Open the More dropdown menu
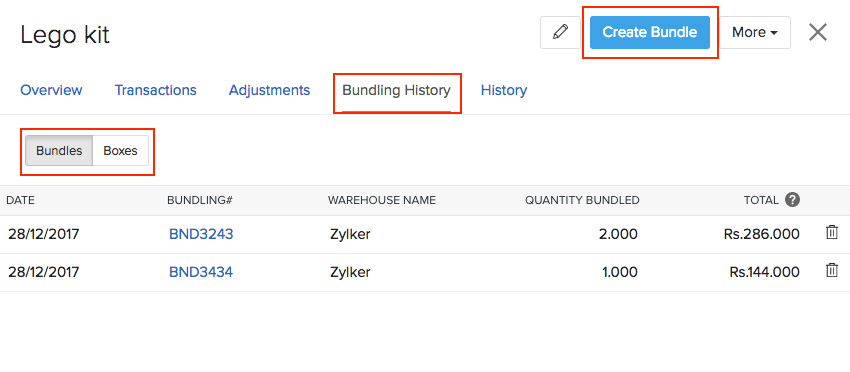This screenshot has height=372, width=850. pyautogui.click(x=755, y=33)
